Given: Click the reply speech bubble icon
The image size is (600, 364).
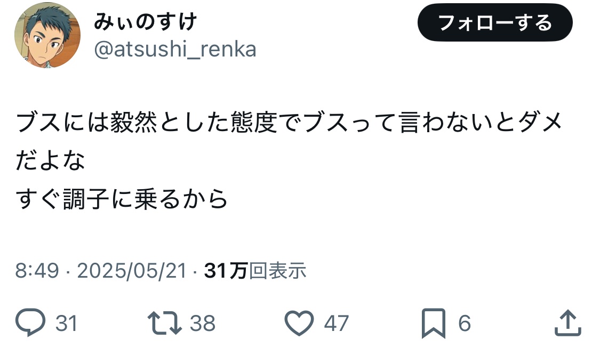Looking at the screenshot, I should pyautogui.click(x=31, y=323).
